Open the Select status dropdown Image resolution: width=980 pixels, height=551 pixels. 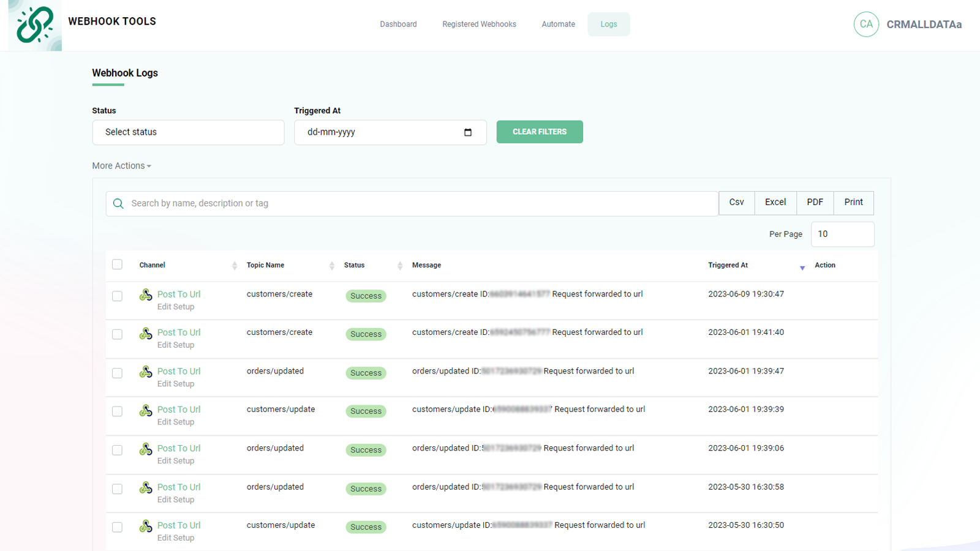click(x=188, y=132)
